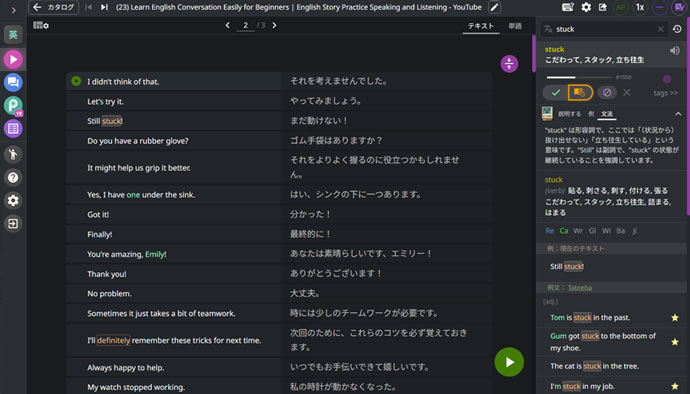This screenshot has width=690, height=394.
Task: Expand the tags >> section
Action: click(x=665, y=93)
